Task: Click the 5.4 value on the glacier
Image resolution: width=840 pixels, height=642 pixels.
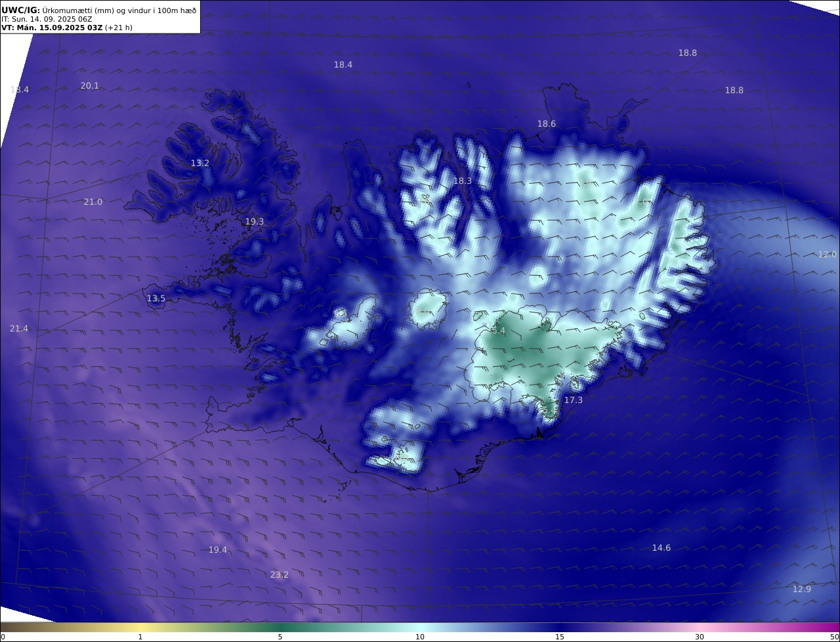Action: click(x=498, y=332)
